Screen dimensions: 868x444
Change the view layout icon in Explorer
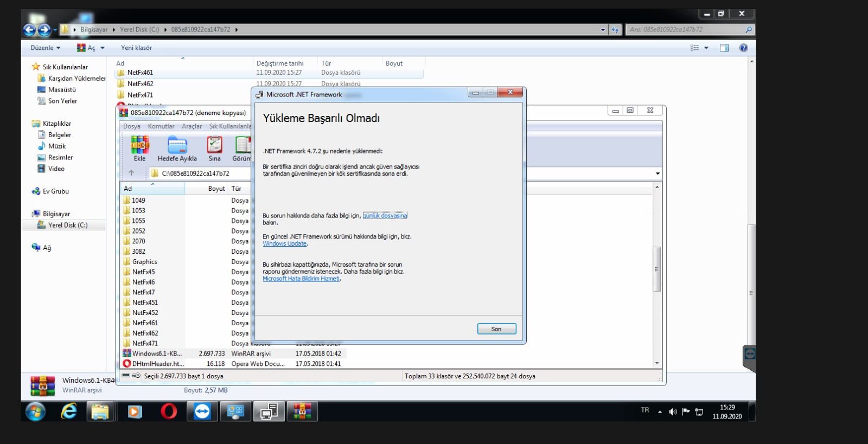694,48
